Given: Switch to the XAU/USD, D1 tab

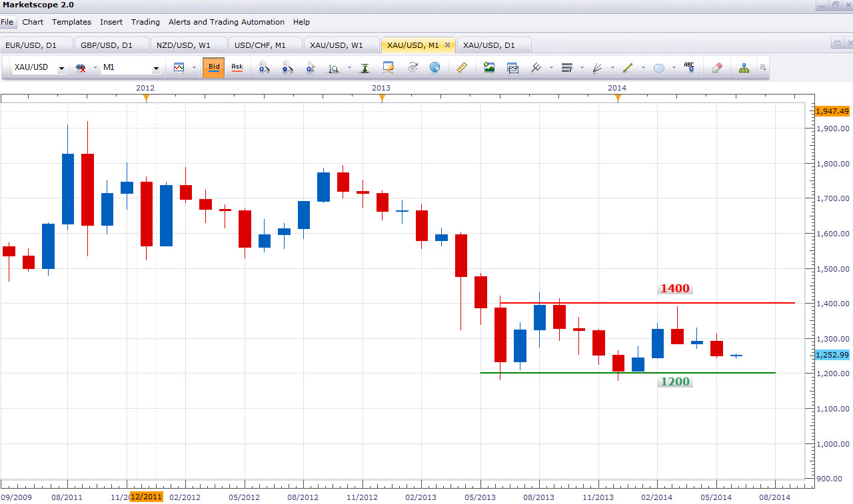Looking at the screenshot, I should pyautogui.click(x=494, y=45).
